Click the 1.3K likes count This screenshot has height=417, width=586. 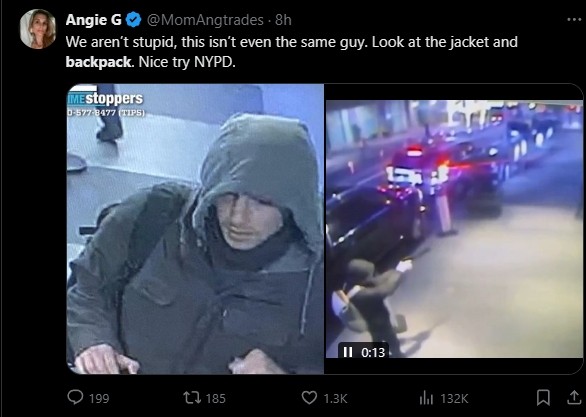coord(335,398)
